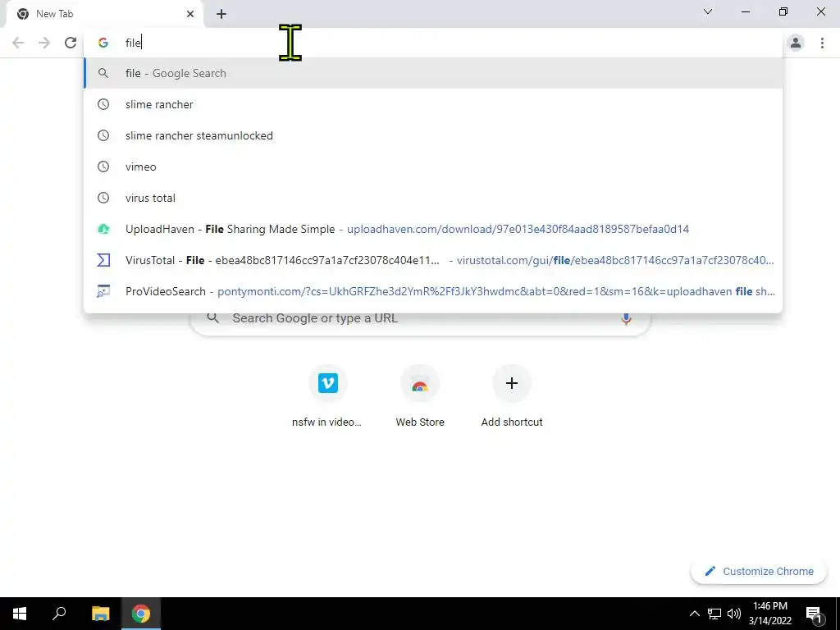Image resolution: width=840 pixels, height=630 pixels.
Task: Click the clock icon beside "vimeo"
Action: pyautogui.click(x=103, y=167)
